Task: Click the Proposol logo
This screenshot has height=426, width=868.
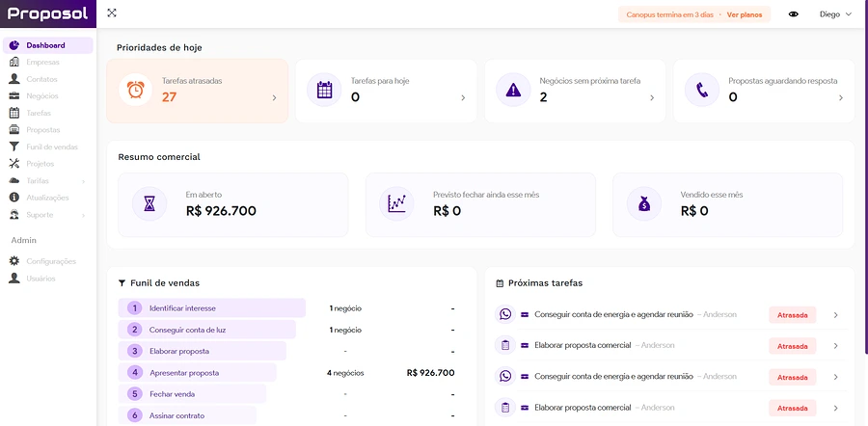Action: pyautogui.click(x=48, y=13)
